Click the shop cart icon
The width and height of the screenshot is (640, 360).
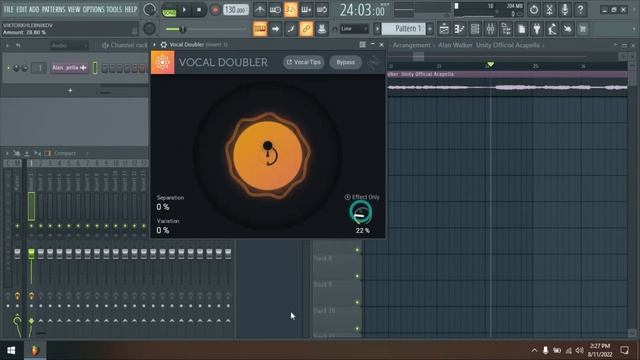(x=583, y=29)
